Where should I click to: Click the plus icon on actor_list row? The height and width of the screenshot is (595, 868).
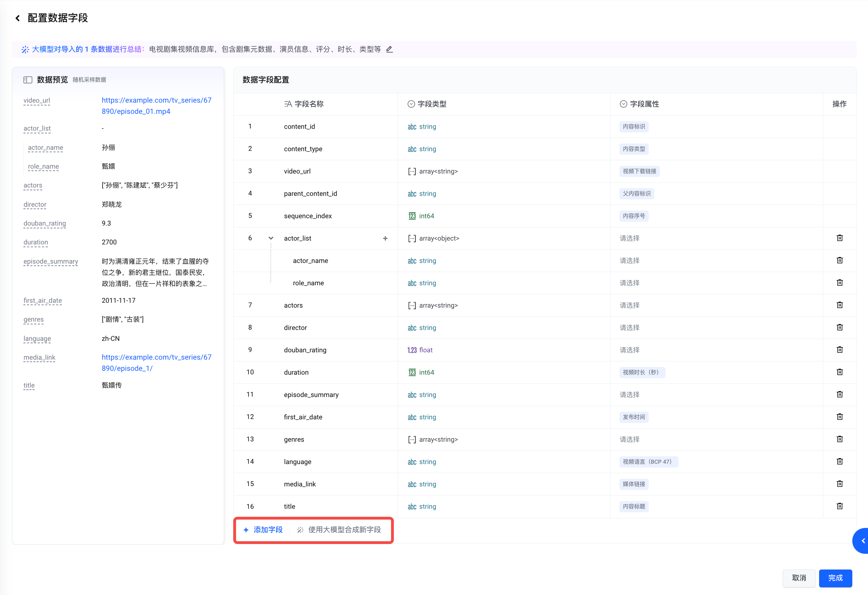pos(385,238)
